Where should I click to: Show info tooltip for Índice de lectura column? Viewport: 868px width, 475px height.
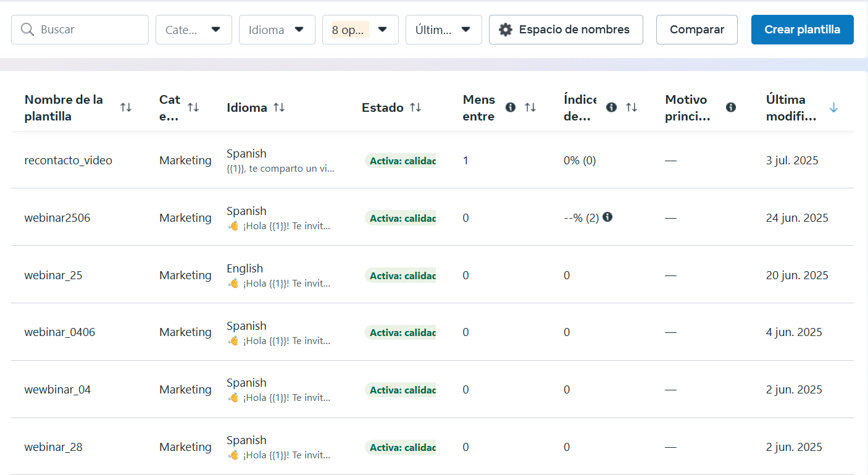click(x=611, y=107)
